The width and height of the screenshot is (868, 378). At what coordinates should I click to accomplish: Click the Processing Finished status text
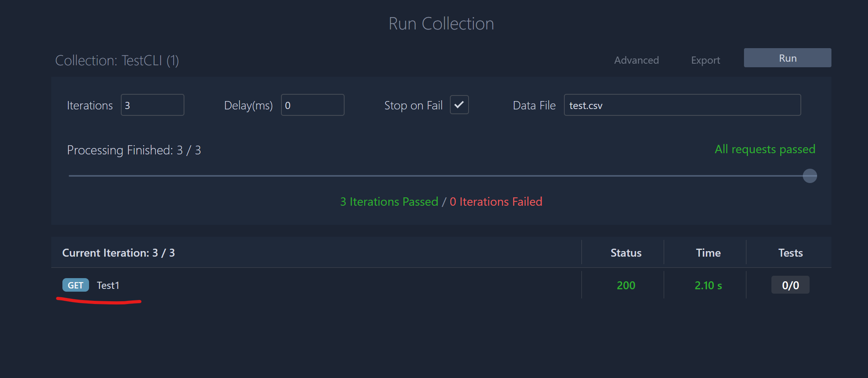pyautogui.click(x=134, y=150)
